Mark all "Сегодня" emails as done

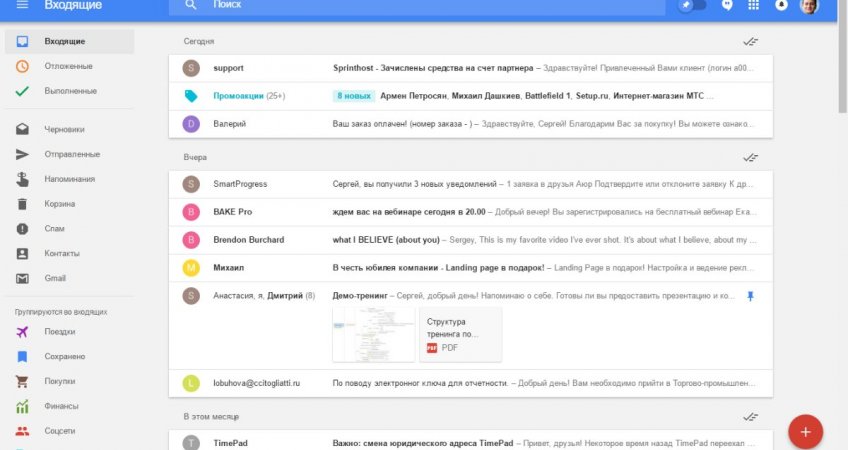click(x=750, y=42)
